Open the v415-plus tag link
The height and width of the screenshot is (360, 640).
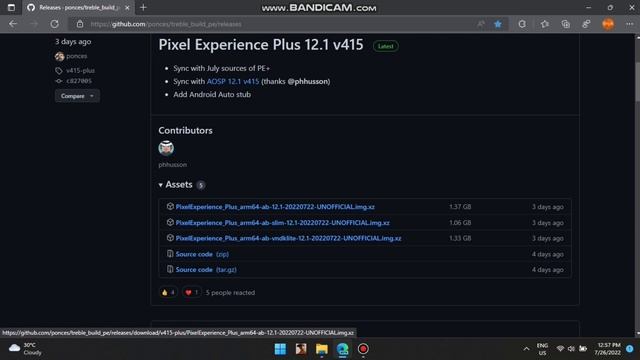[80, 70]
